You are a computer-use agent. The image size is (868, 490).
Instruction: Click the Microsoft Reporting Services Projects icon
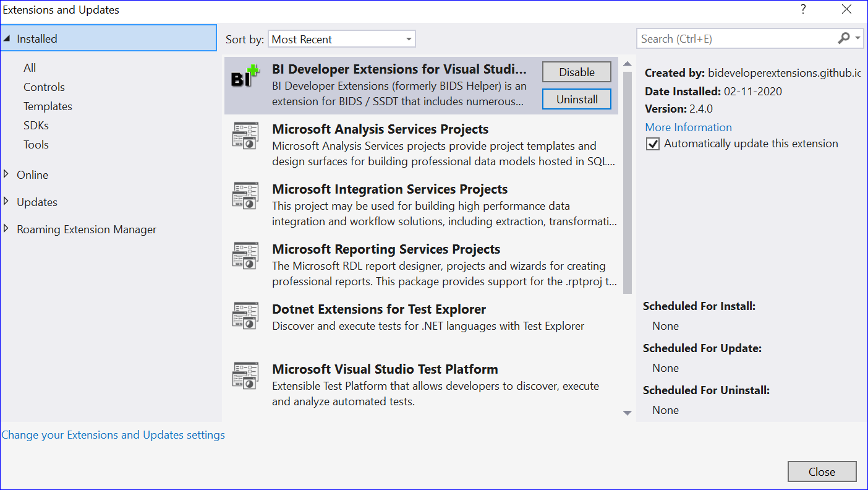click(245, 255)
